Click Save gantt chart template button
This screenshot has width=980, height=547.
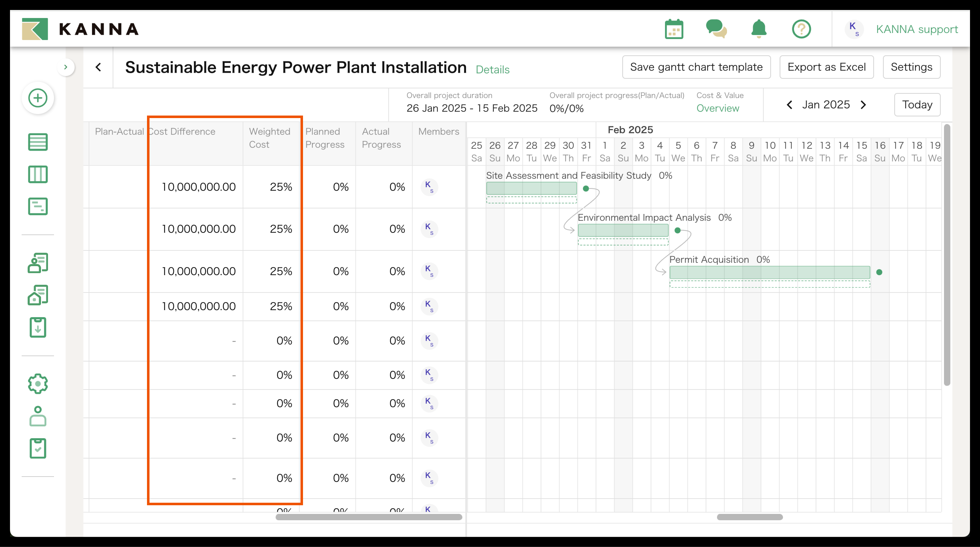click(x=696, y=67)
